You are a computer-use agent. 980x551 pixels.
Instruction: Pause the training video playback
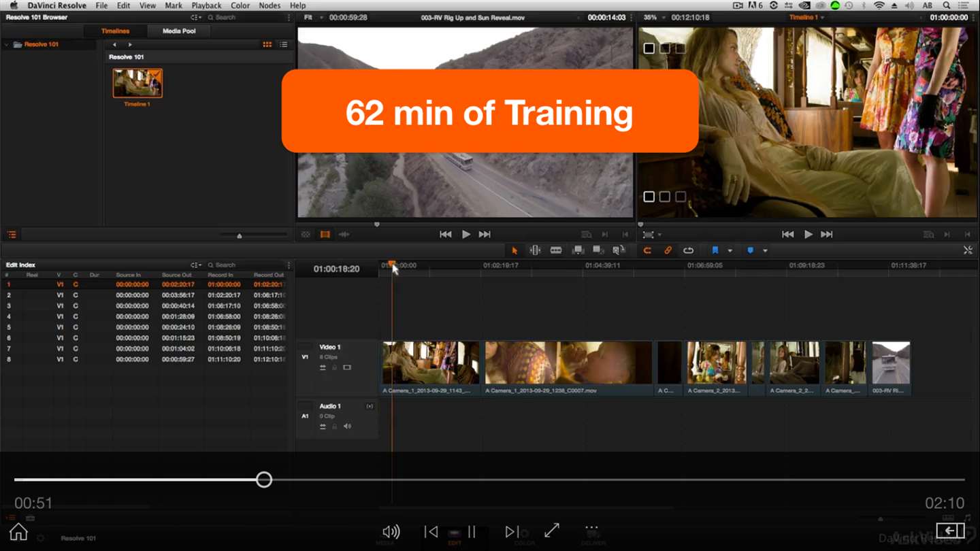click(471, 531)
